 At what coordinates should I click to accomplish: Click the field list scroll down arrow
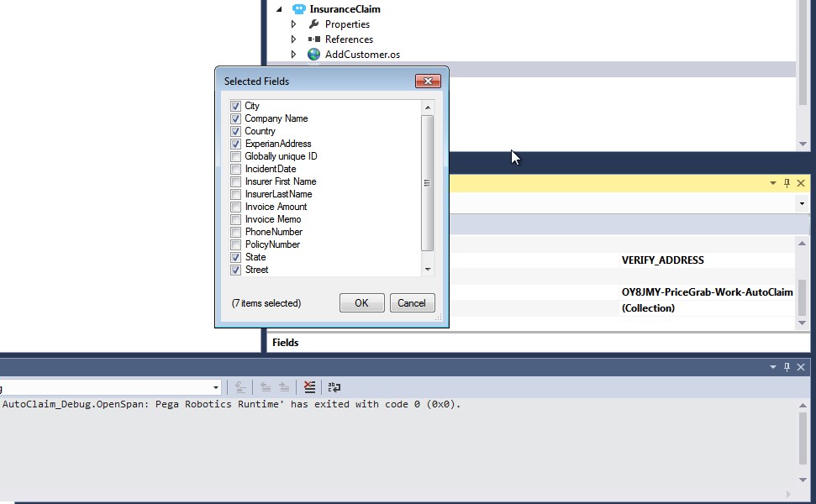tap(428, 270)
